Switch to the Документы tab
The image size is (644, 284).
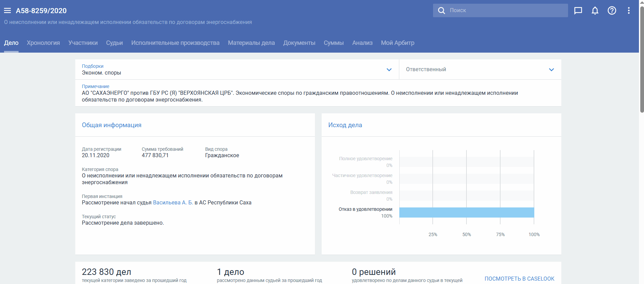pos(299,43)
